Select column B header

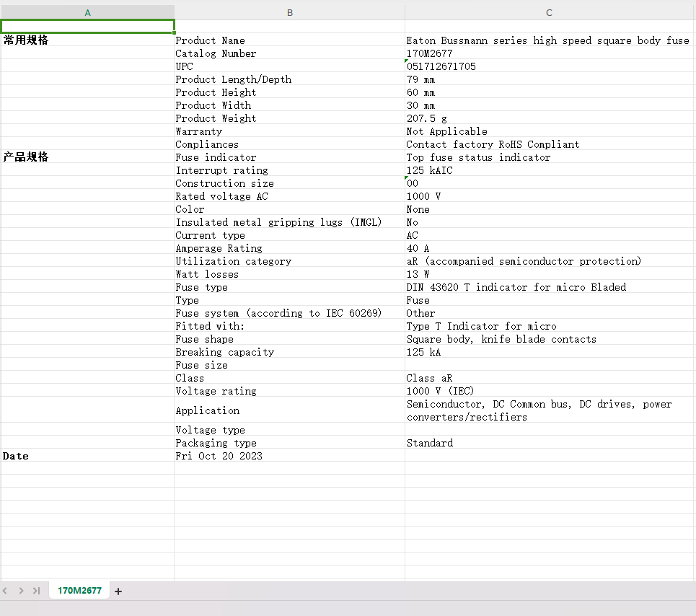[289, 12]
